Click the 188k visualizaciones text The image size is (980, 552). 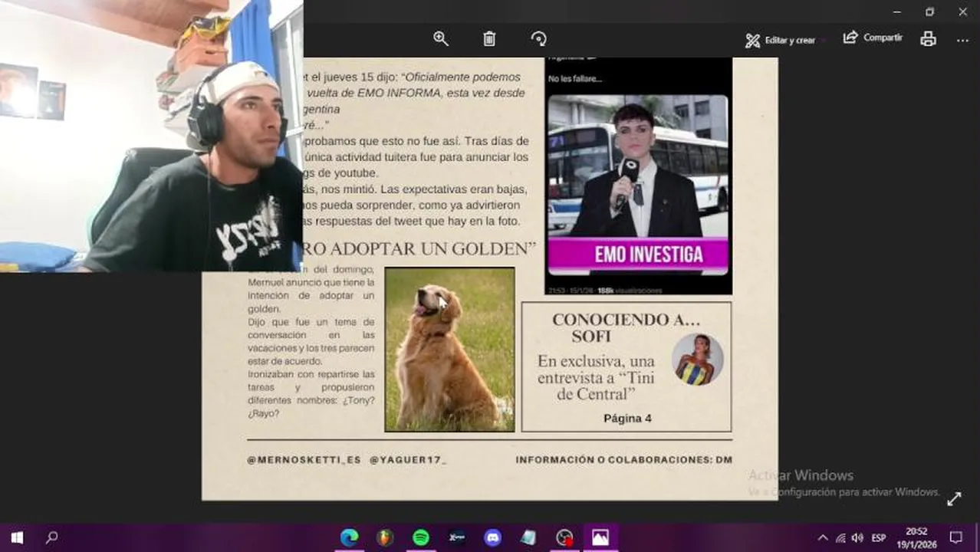[x=630, y=291]
